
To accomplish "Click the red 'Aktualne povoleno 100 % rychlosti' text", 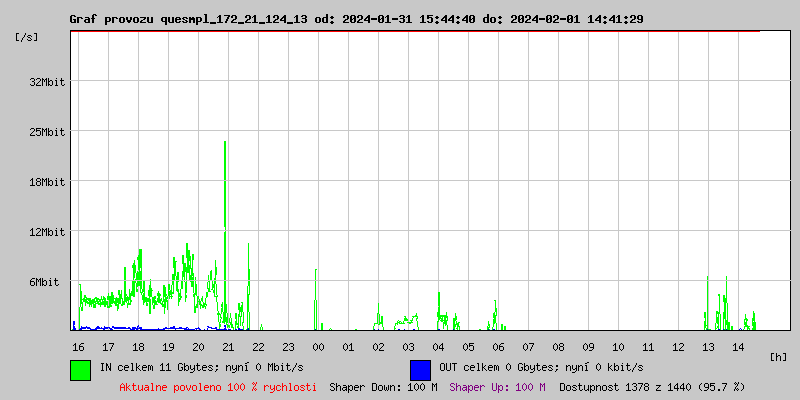I will [x=218, y=387].
